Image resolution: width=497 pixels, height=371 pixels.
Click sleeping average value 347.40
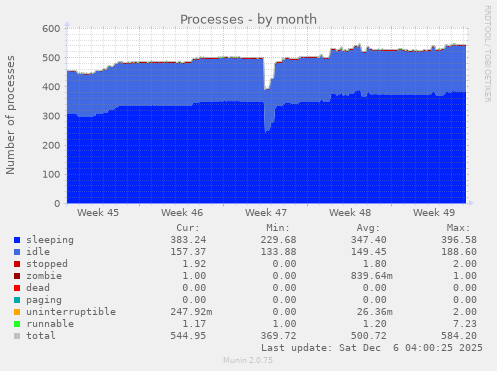pyautogui.click(x=369, y=240)
